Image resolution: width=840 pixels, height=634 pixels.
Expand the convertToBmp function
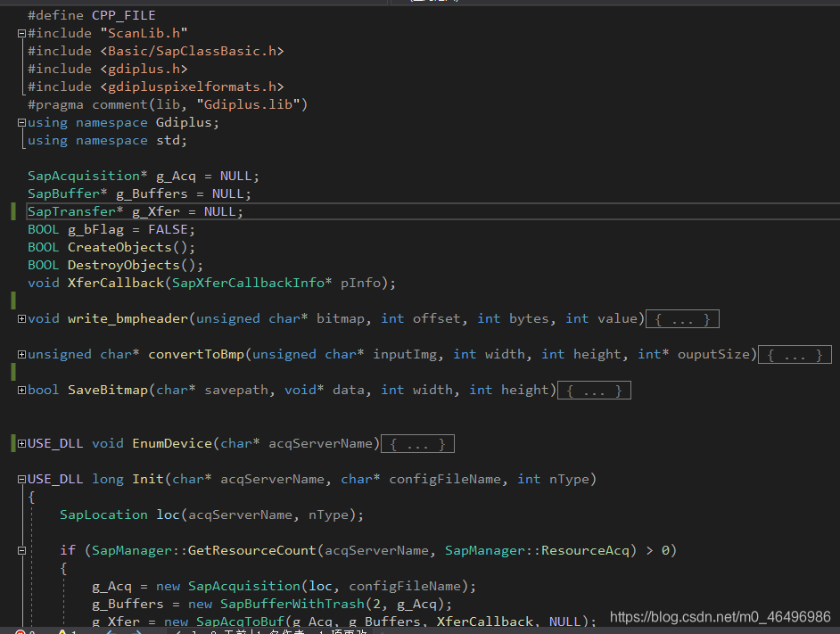pyautogui.click(x=21, y=354)
